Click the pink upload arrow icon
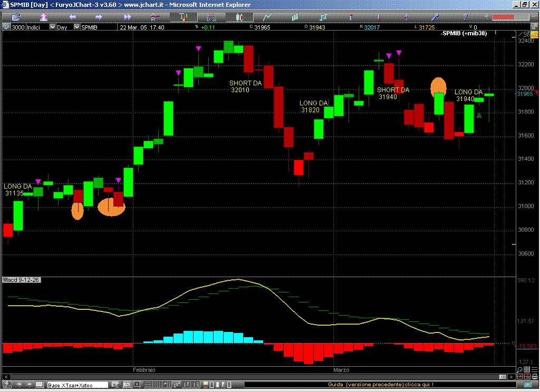 (44, 17)
